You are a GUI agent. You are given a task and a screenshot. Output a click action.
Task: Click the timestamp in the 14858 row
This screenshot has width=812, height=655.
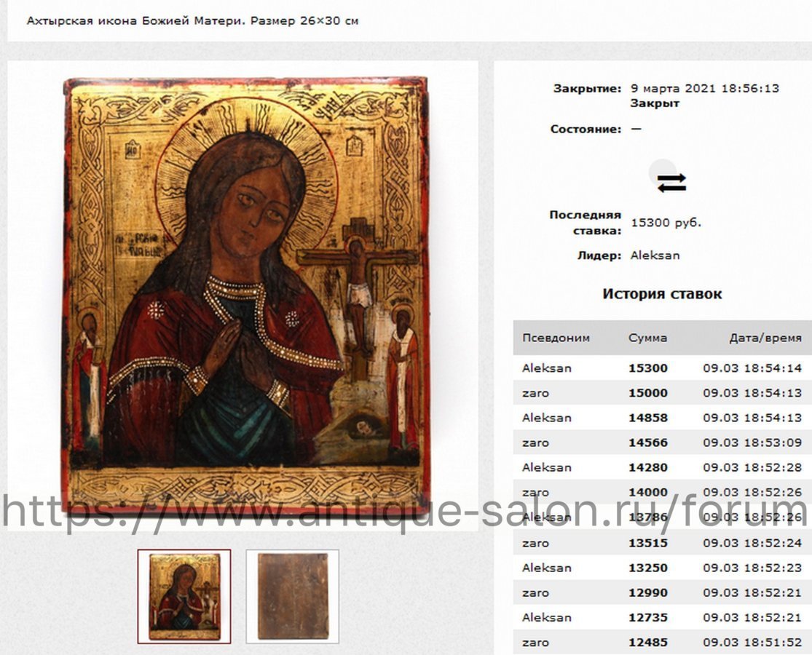tap(752, 418)
